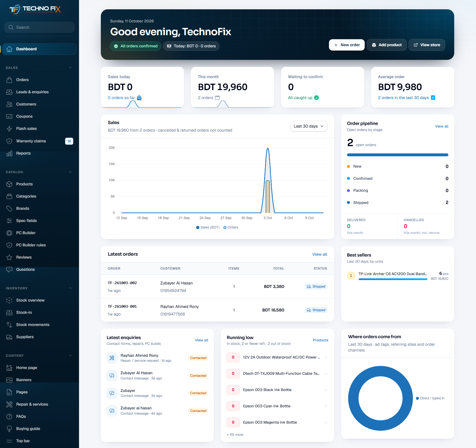Open the Last 30 days dropdown
The width and height of the screenshot is (476, 448).
309,126
